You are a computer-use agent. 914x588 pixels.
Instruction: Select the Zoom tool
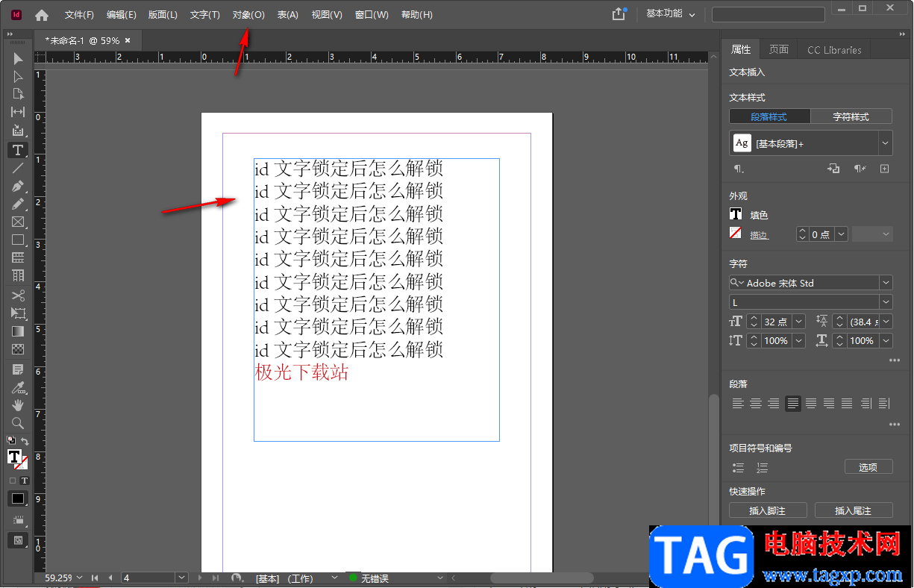click(18, 423)
